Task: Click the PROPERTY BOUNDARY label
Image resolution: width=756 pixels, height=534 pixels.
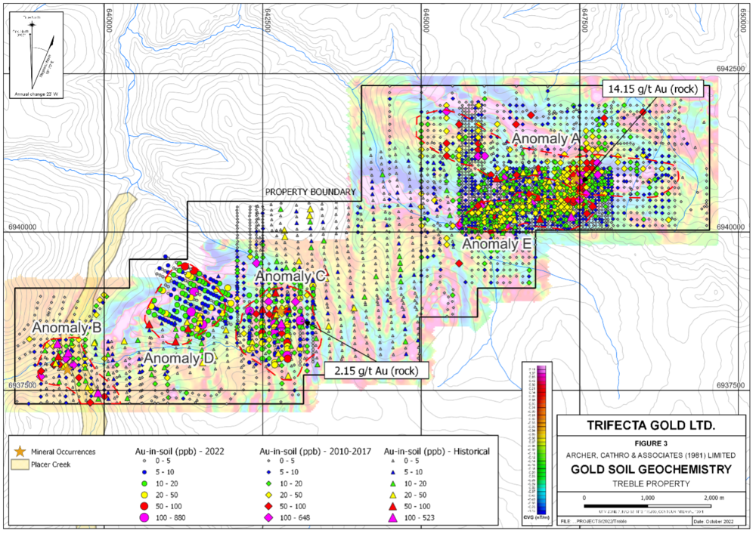Action: pyautogui.click(x=309, y=193)
